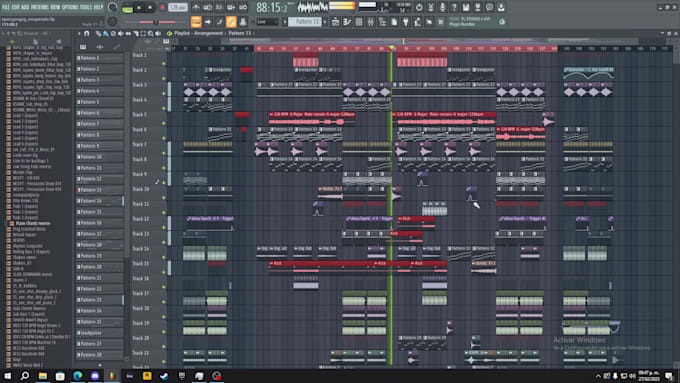Toggle the orange typing keyboard icon

click(x=196, y=22)
